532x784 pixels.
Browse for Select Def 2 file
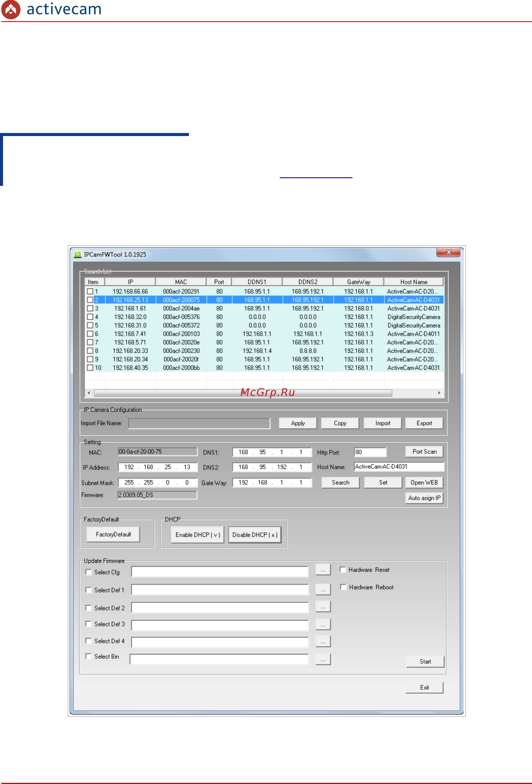[323, 607]
